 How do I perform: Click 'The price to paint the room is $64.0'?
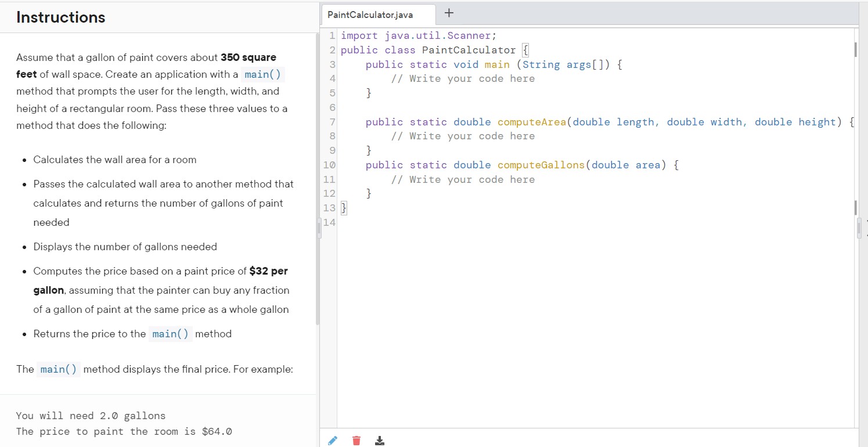tap(124, 431)
